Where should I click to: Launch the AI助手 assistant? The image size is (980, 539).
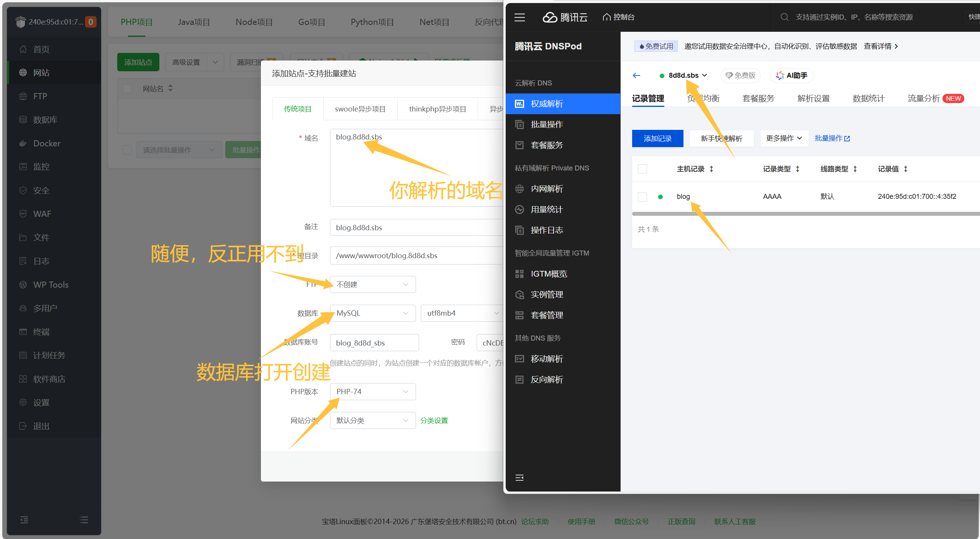791,75
